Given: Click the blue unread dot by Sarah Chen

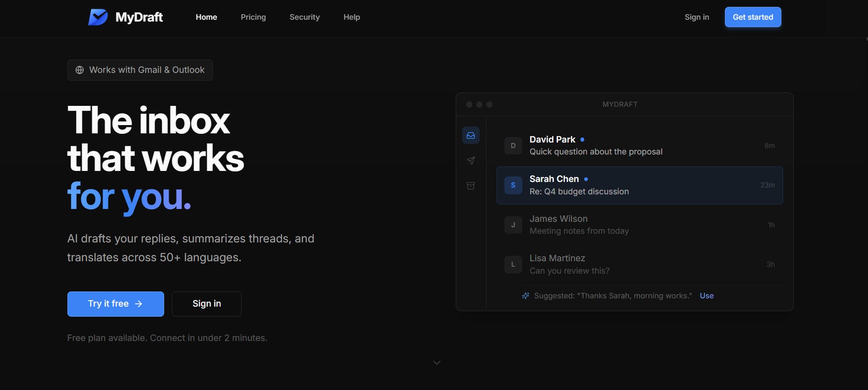Looking at the screenshot, I should [586, 179].
